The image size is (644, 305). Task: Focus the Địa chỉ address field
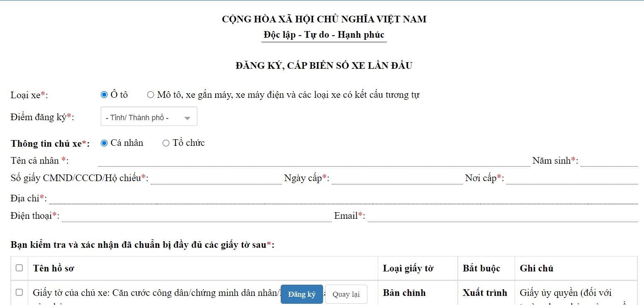pyautogui.click(x=343, y=198)
